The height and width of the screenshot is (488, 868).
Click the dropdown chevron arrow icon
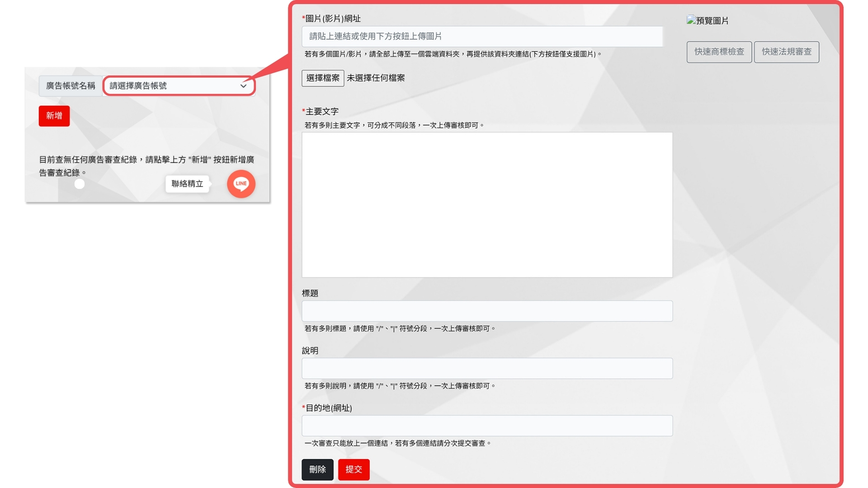243,86
